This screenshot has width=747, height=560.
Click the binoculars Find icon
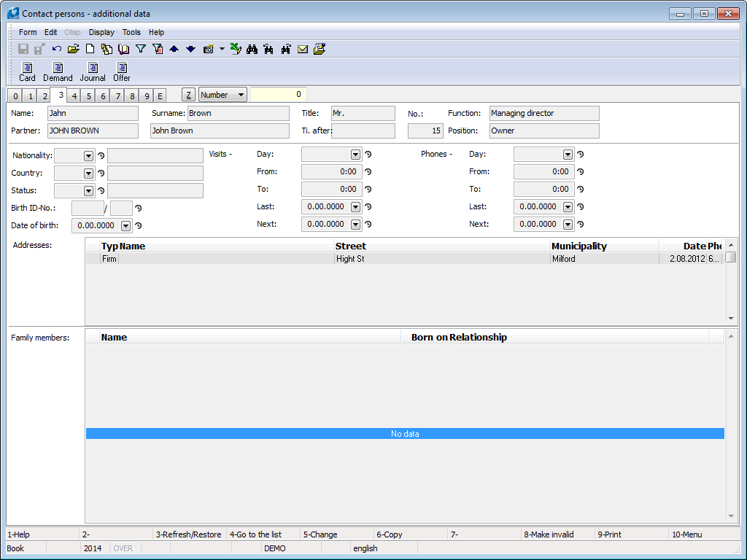pyautogui.click(x=252, y=49)
